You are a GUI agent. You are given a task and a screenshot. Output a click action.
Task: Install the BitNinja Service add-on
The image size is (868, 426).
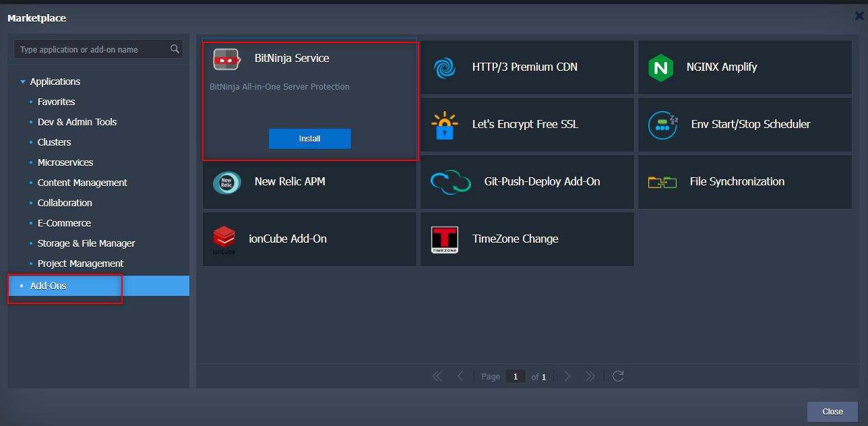click(310, 139)
